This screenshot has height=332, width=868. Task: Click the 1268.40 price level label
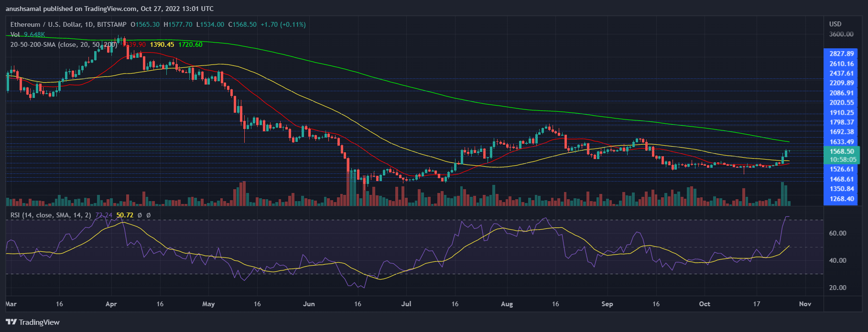[842, 199]
